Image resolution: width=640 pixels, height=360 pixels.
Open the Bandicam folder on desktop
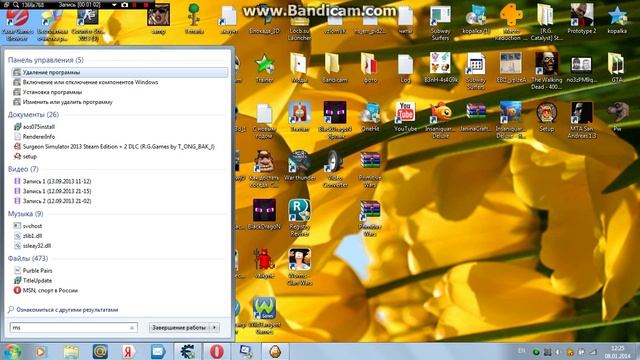[334, 68]
